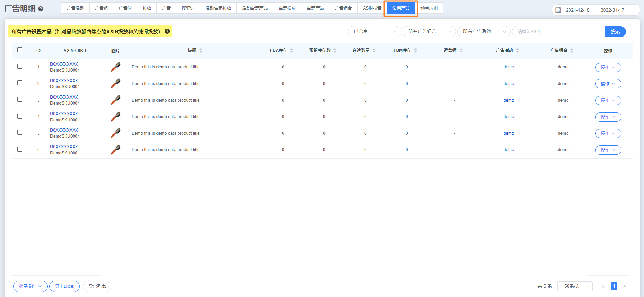Sort by FBM库存 column sort arrows
The image size is (644, 297).
point(415,50)
